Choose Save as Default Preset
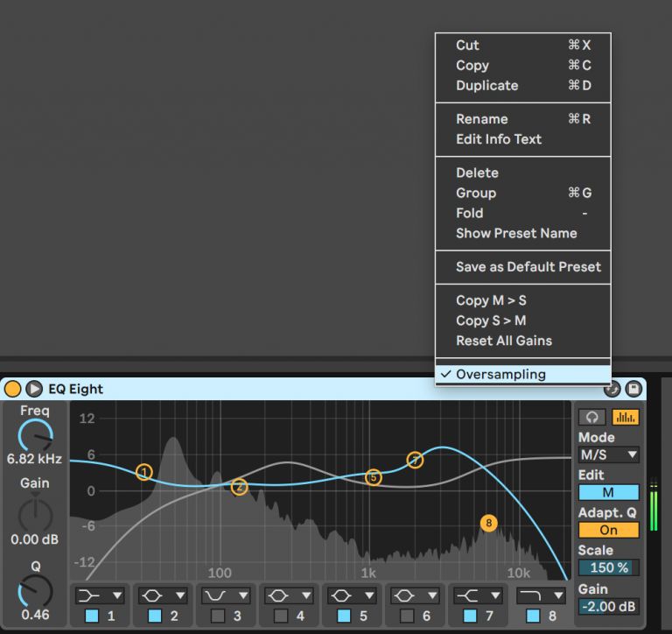The image size is (672, 634). (523, 267)
